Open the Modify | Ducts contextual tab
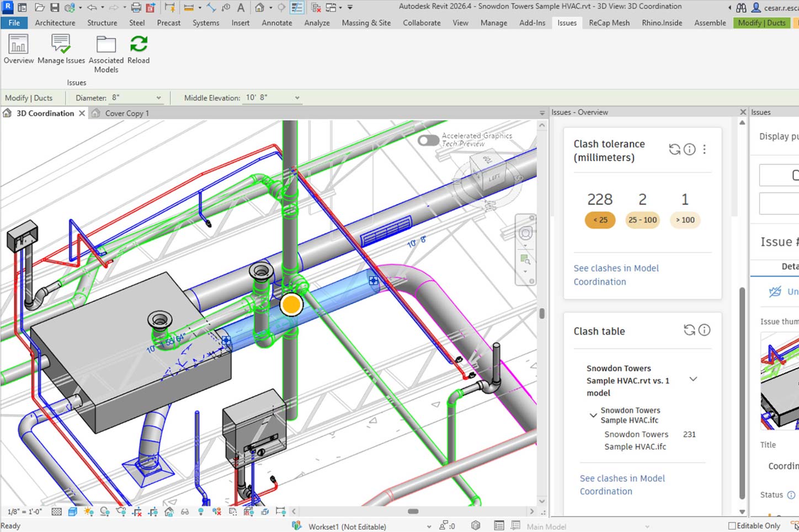 tap(761, 23)
